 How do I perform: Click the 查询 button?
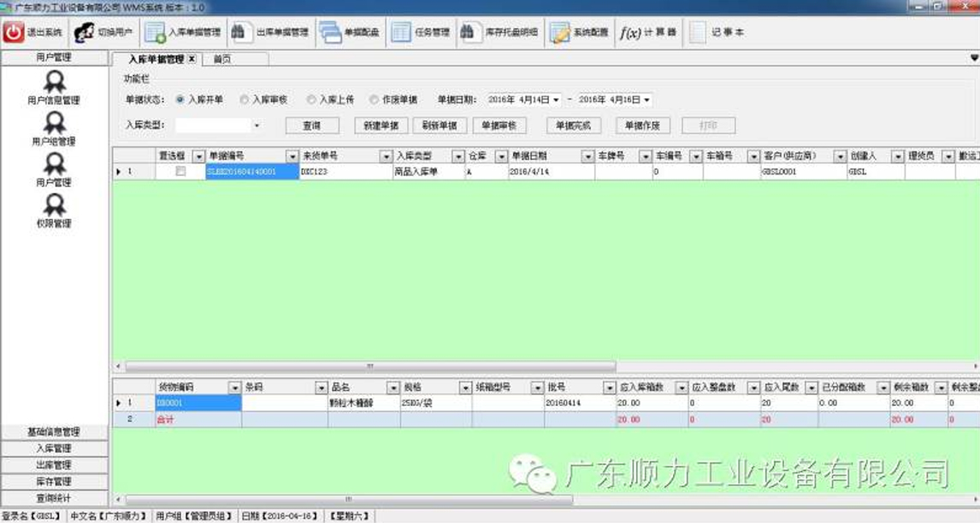[x=312, y=124]
